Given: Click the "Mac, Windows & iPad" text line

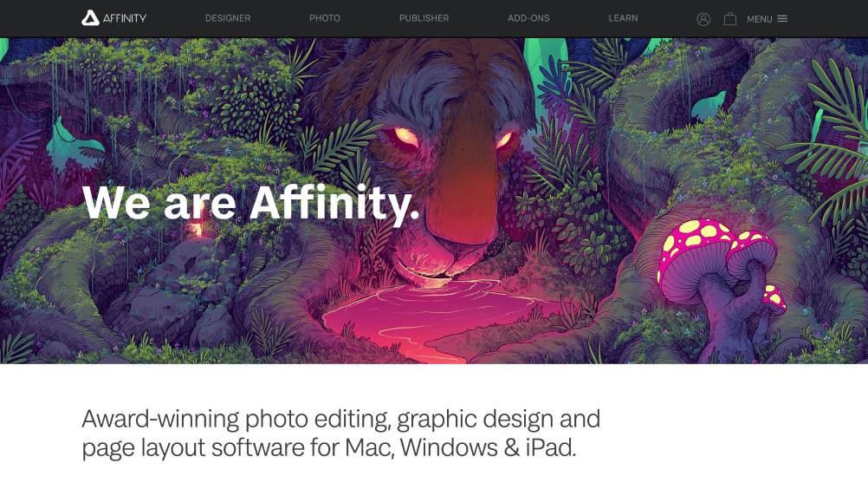Looking at the screenshot, I should (329, 447).
